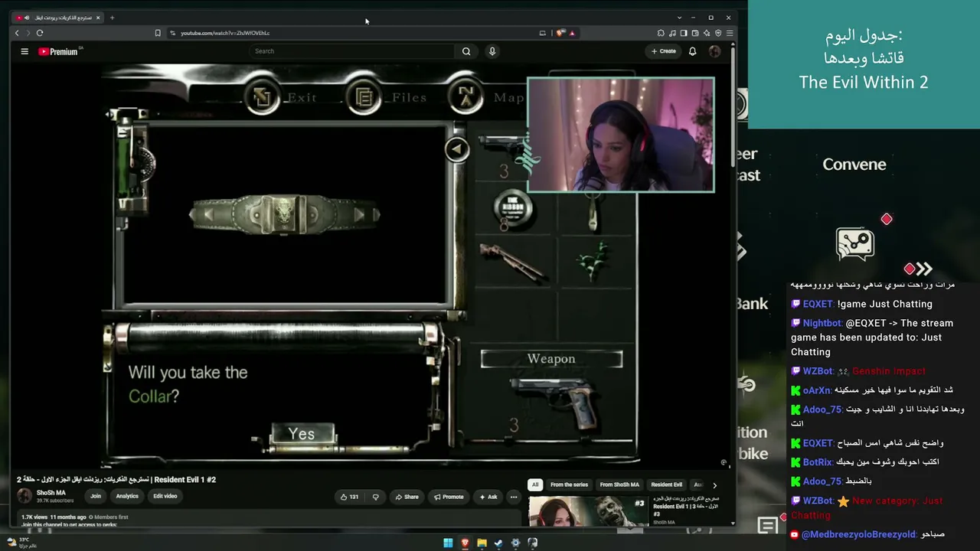Image resolution: width=980 pixels, height=551 pixels.
Task: Select the Resident Evil chip
Action: [666, 484]
